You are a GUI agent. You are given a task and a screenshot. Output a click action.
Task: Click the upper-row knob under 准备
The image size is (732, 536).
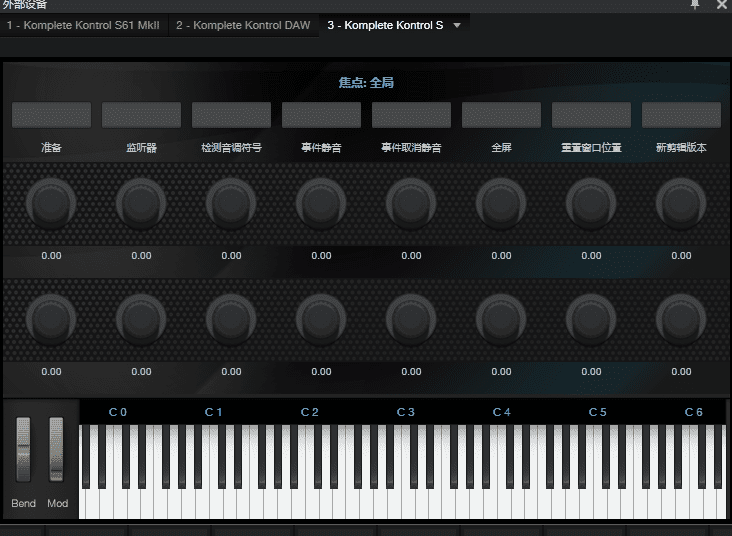point(51,203)
